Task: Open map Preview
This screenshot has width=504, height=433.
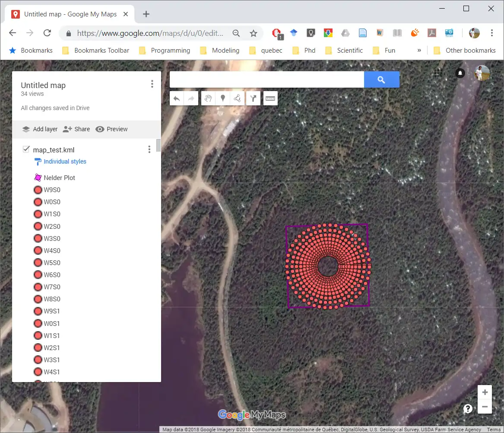Action: pos(112,129)
